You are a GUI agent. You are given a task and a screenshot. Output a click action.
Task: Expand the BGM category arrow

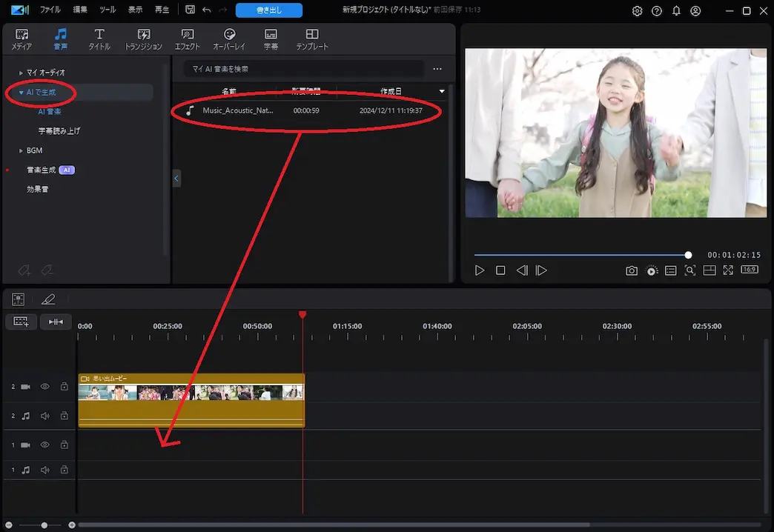[21, 150]
